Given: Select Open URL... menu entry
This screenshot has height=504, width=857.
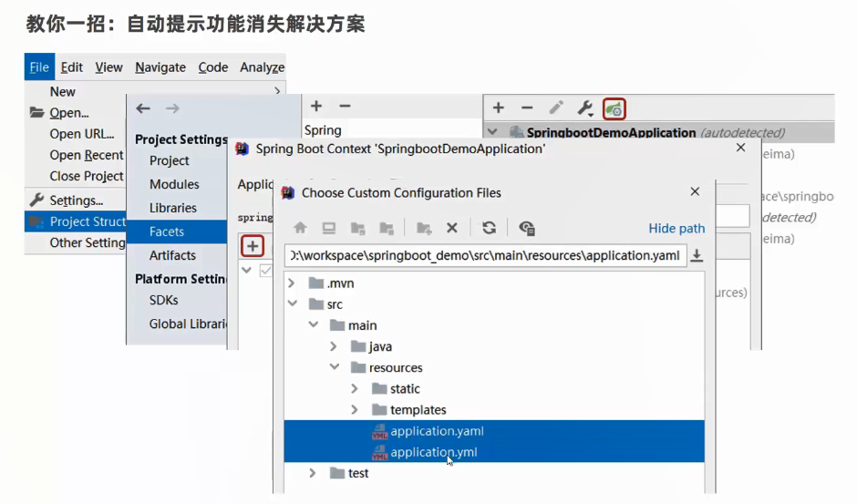Looking at the screenshot, I should [x=82, y=134].
